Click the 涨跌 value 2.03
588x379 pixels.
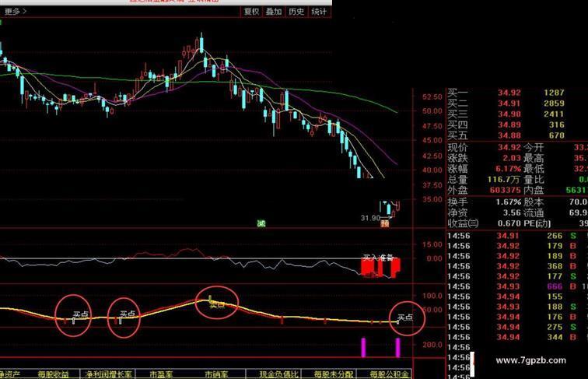click(512, 158)
